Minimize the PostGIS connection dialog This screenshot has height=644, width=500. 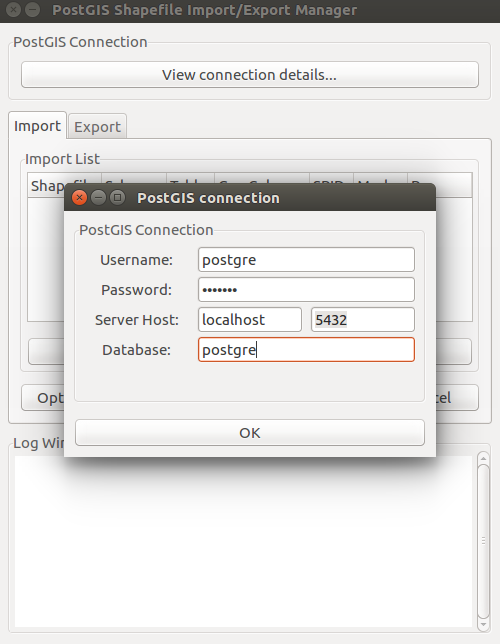(x=98, y=198)
